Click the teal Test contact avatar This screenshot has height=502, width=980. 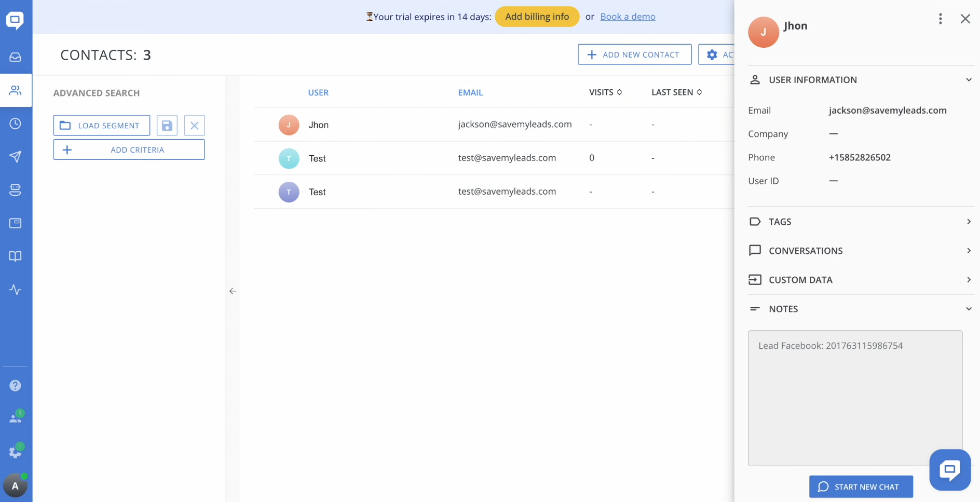point(289,158)
